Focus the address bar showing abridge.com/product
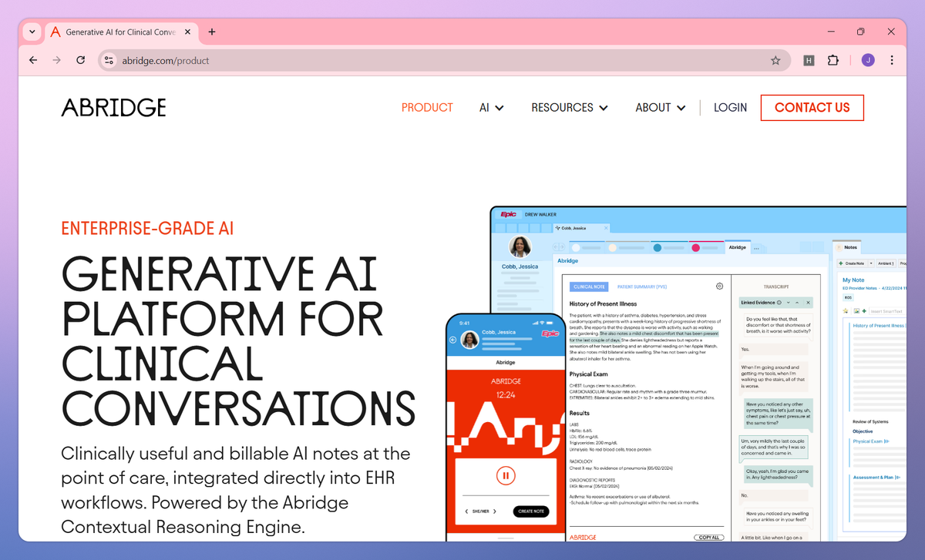 point(443,60)
